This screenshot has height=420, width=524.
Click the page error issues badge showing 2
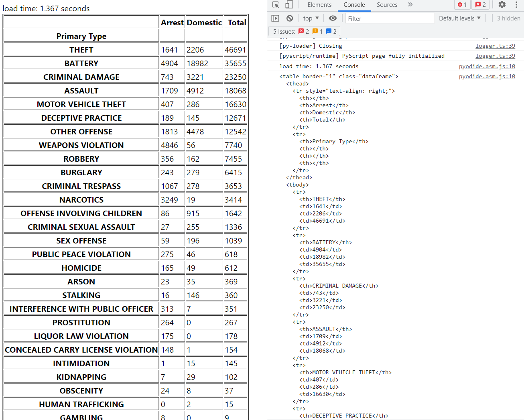point(481,5)
